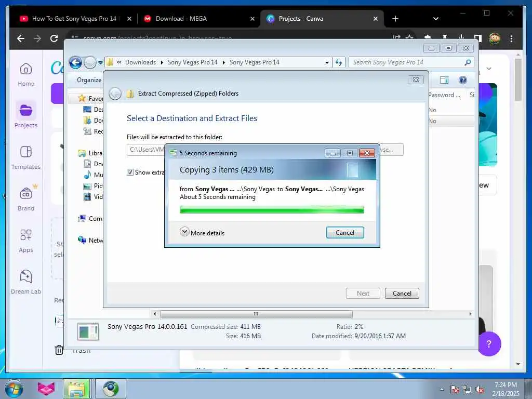Open Canva Brand in sidebar
The image size is (532, 399).
click(26, 199)
